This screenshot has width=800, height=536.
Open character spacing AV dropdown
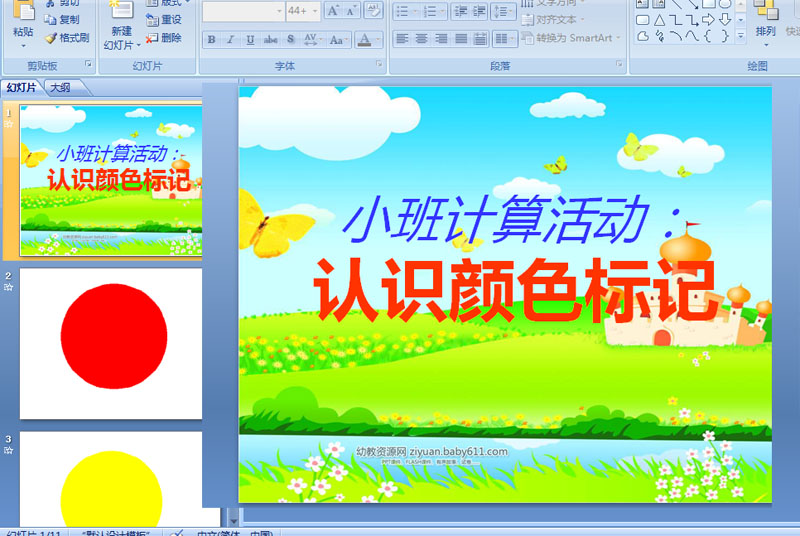(312, 39)
